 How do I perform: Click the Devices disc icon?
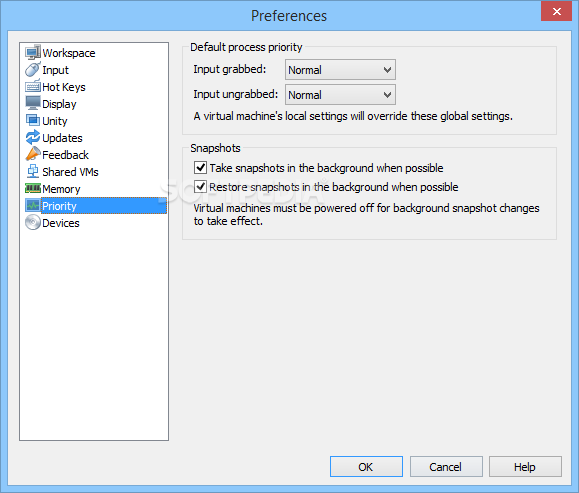33,222
